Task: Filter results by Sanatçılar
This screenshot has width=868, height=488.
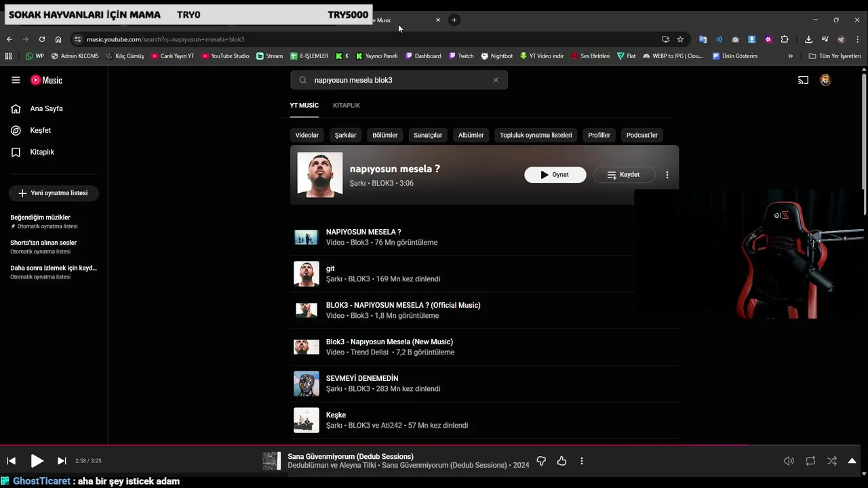Action: coord(428,135)
